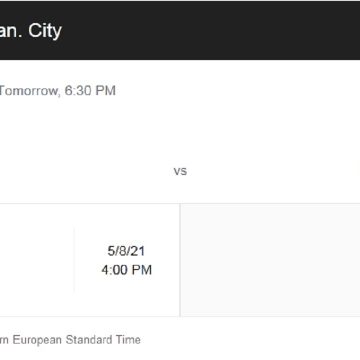Click the divider left of the 5/8/21 date
Image resolution: width=360 pixels, height=360 pixels.
pyautogui.click(x=74, y=260)
